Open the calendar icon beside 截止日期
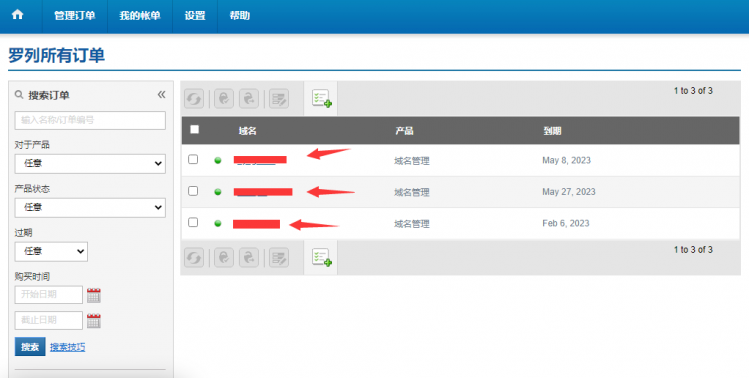 [94, 321]
